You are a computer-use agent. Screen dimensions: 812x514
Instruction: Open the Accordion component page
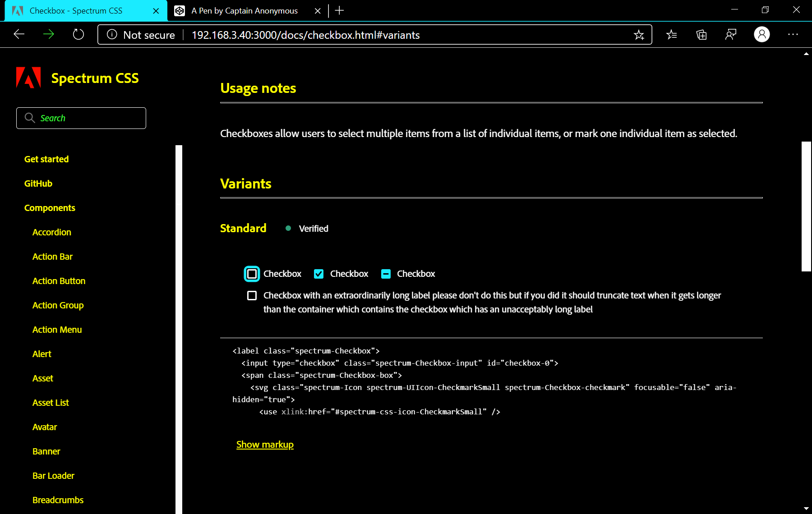(52, 232)
